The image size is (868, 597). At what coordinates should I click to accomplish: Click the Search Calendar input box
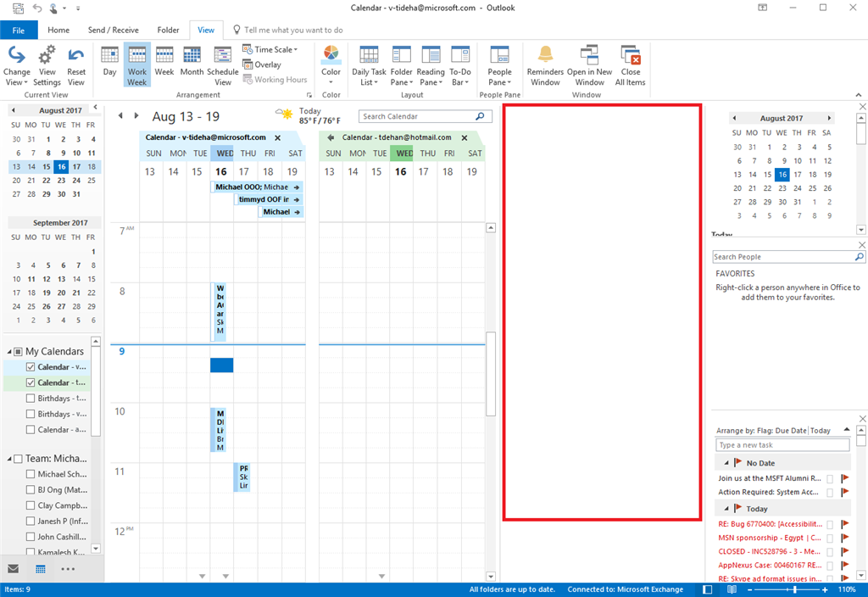click(424, 116)
